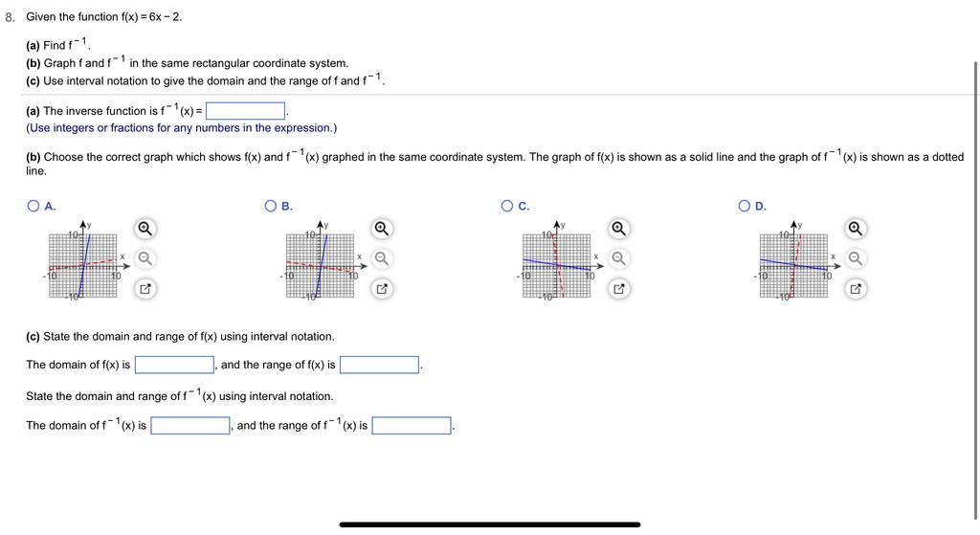Click the inverse function answer box
980x535 pixels.
tap(246, 111)
